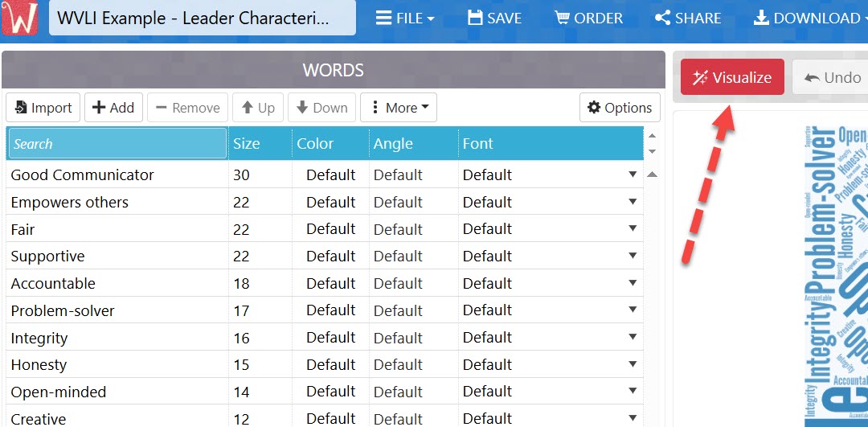The width and height of the screenshot is (868, 427).
Task: Select the Supportive word cell
Action: click(117, 256)
